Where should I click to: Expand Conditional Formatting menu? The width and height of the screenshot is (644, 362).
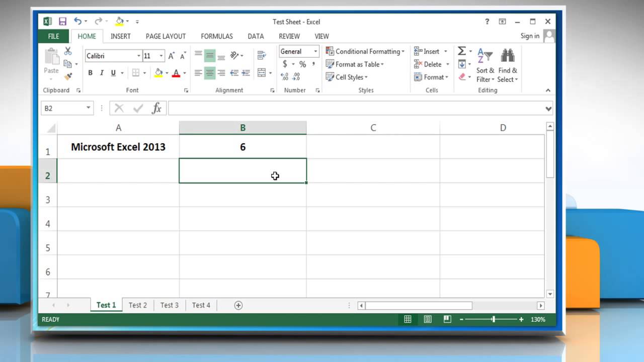click(365, 51)
